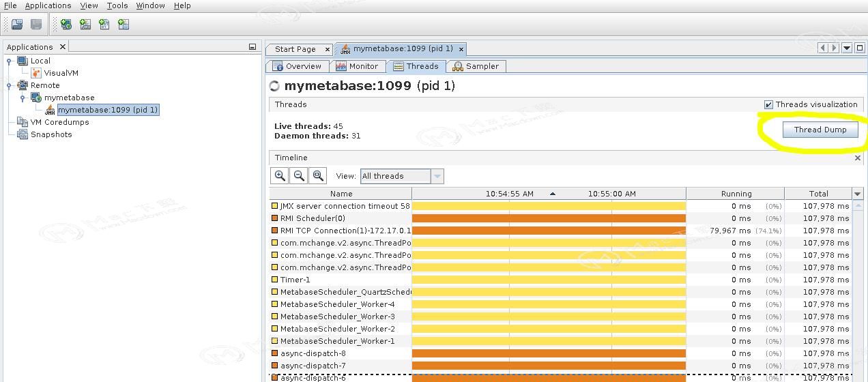This screenshot has width=868, height=382.
Task: Select the MetabaseScheduler_Worker-2 thread row
Action: 561,329
